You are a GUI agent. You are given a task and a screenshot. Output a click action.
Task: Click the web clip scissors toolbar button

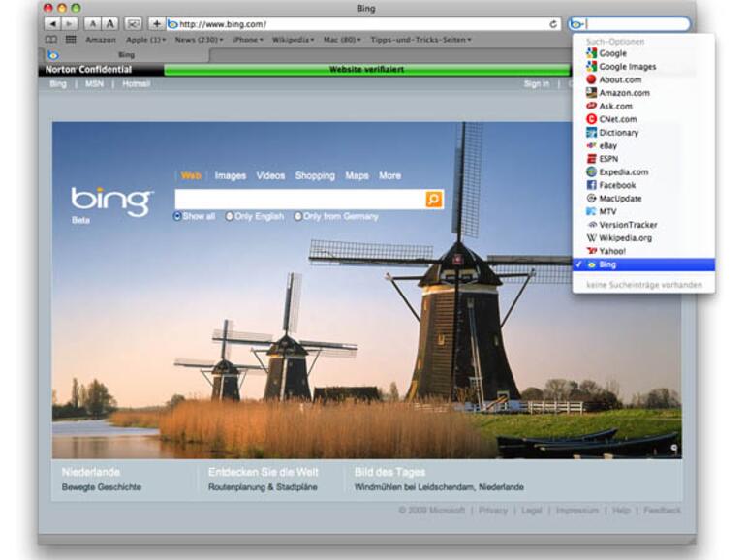pyautogui.click(x=134, y=24)
